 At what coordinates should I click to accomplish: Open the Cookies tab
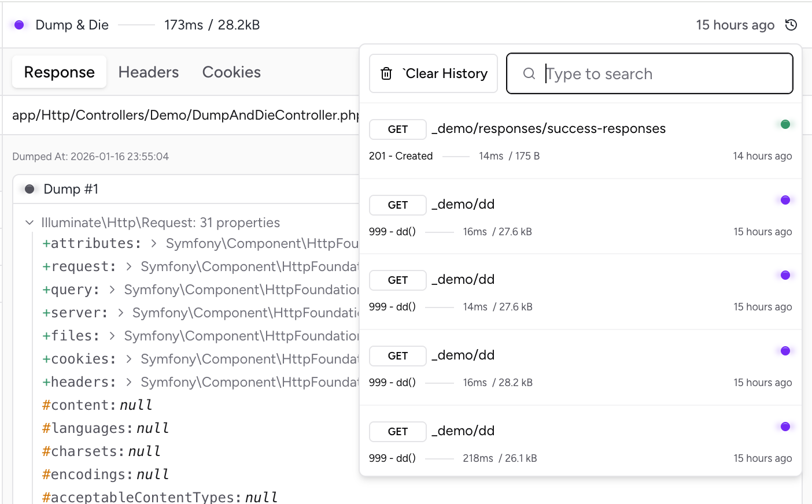(231, 72)
